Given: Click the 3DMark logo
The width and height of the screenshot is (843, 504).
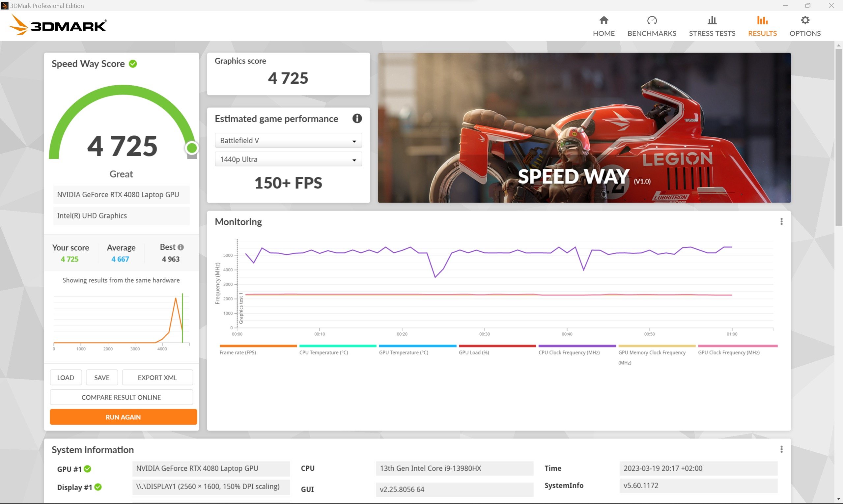Looking at the screenshot, I should (x=57, y=25).
